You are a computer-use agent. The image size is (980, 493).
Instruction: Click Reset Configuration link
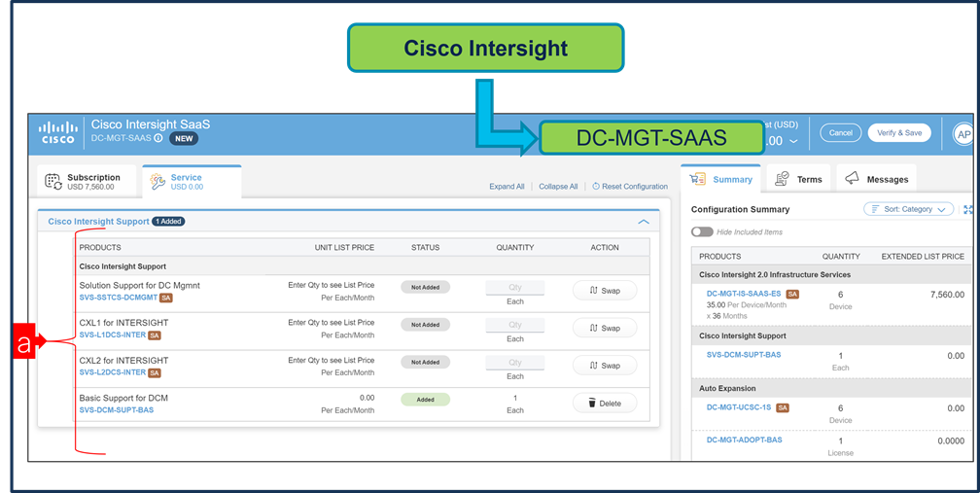(630, 187)
